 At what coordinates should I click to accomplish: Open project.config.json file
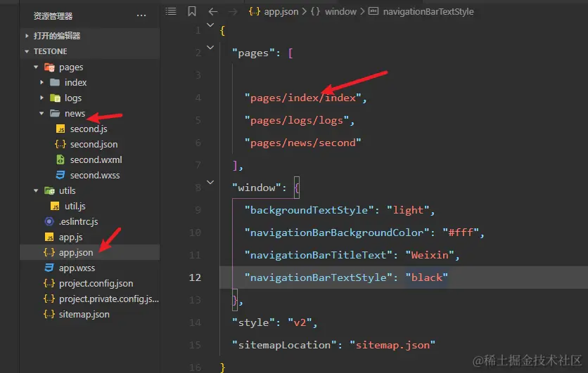pyautogui.click(x=96, y=283)
